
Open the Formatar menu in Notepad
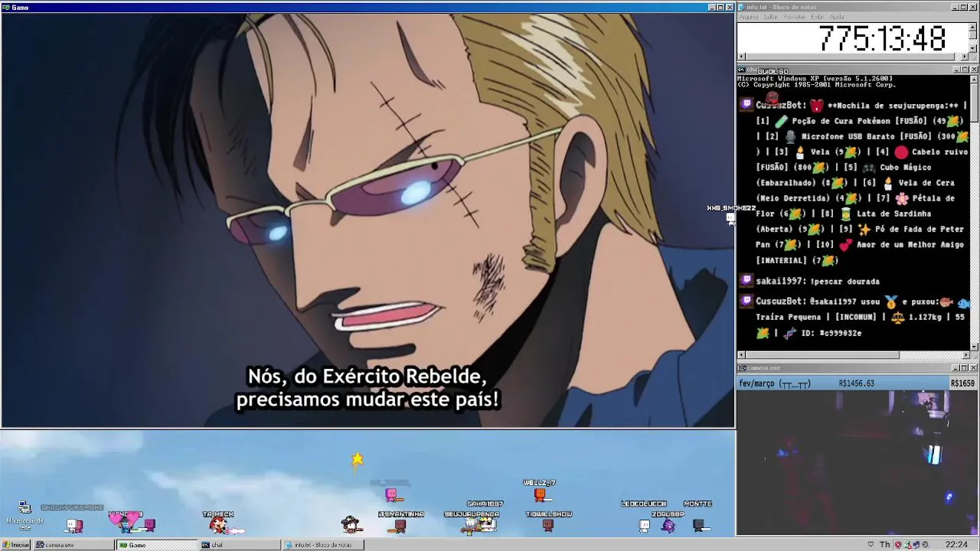(x=795, y=17)
